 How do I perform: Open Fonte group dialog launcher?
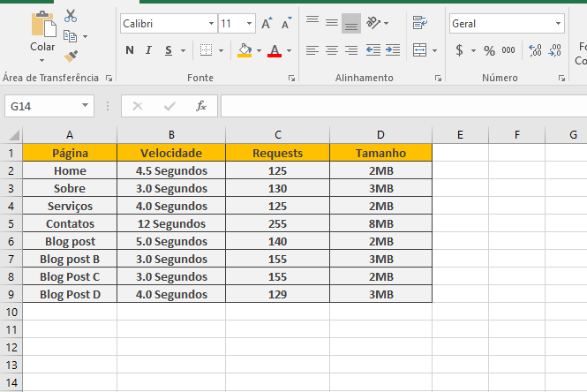coord(291,78)
